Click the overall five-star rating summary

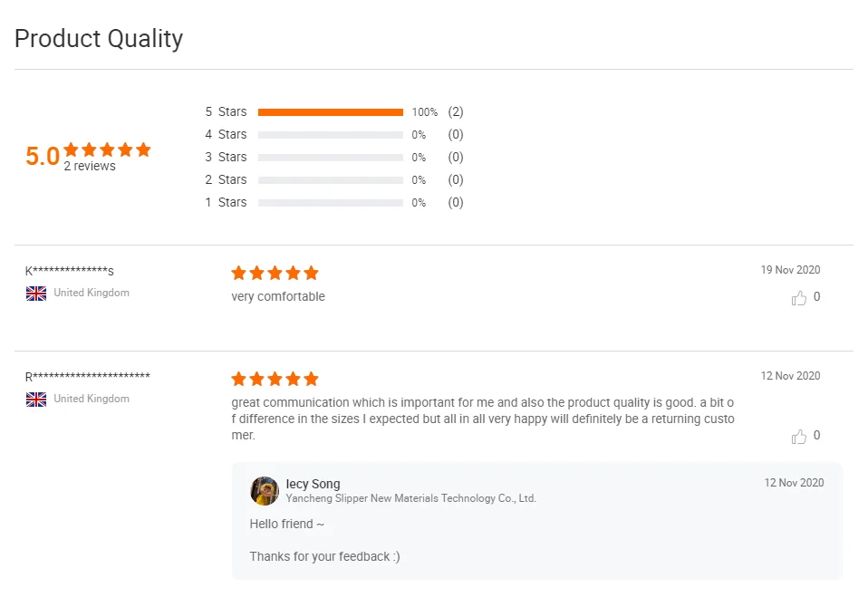pyautogui.click(x=107, y=149)
